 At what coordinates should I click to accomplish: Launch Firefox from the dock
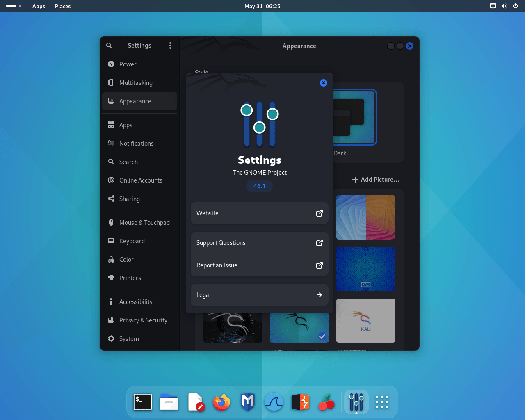click(221, 402)
